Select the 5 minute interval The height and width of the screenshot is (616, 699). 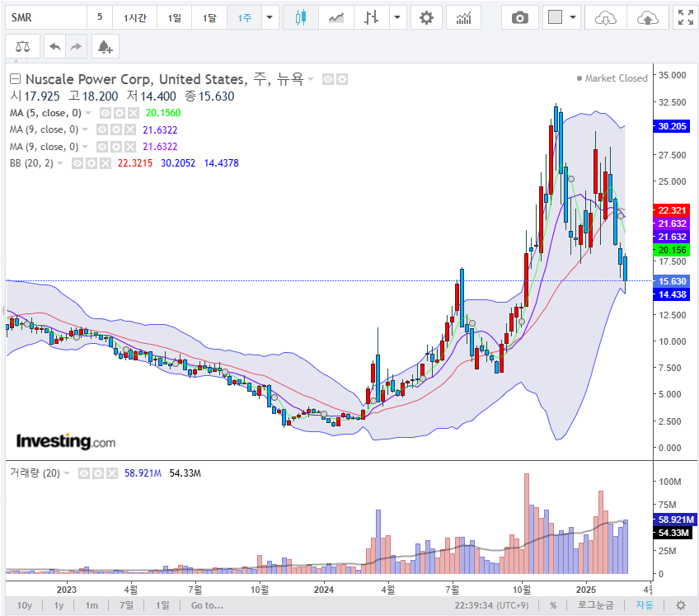pyautogui.click(x=100, y=17)
